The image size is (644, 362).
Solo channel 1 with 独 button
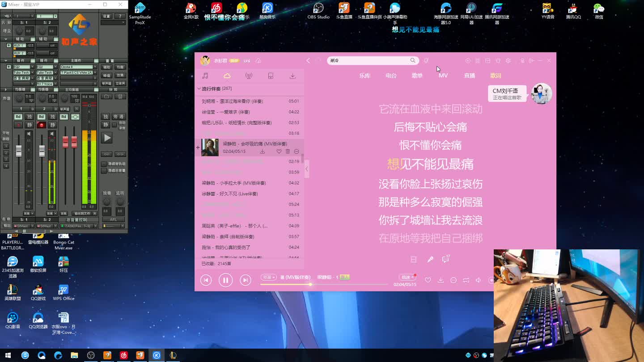(29, 117)
